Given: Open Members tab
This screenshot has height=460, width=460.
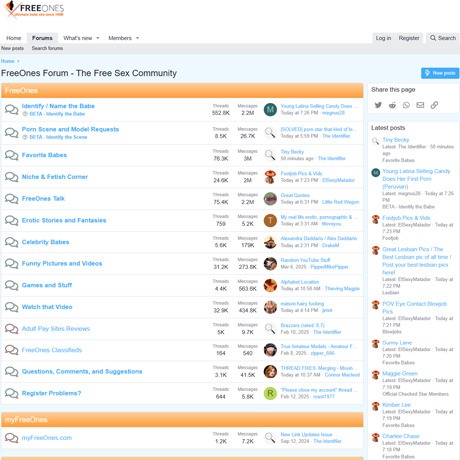Looking at the screenshot, I should pyautogui.click(x=120, y=38).
